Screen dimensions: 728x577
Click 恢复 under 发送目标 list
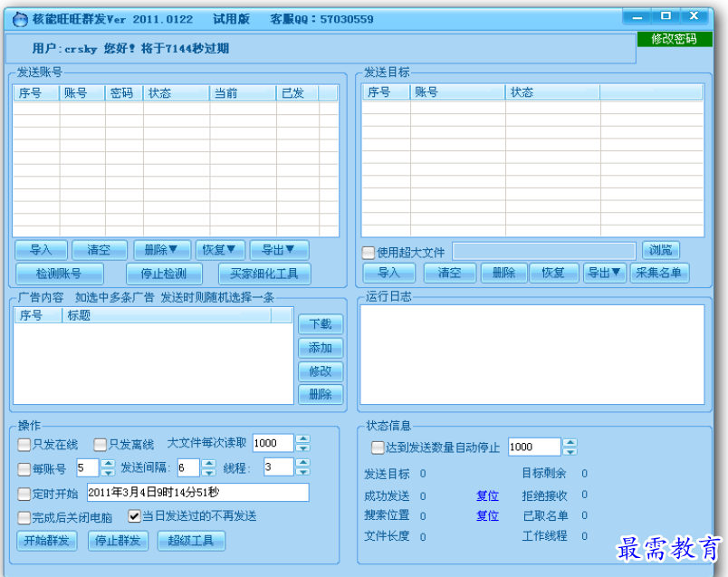553,273
